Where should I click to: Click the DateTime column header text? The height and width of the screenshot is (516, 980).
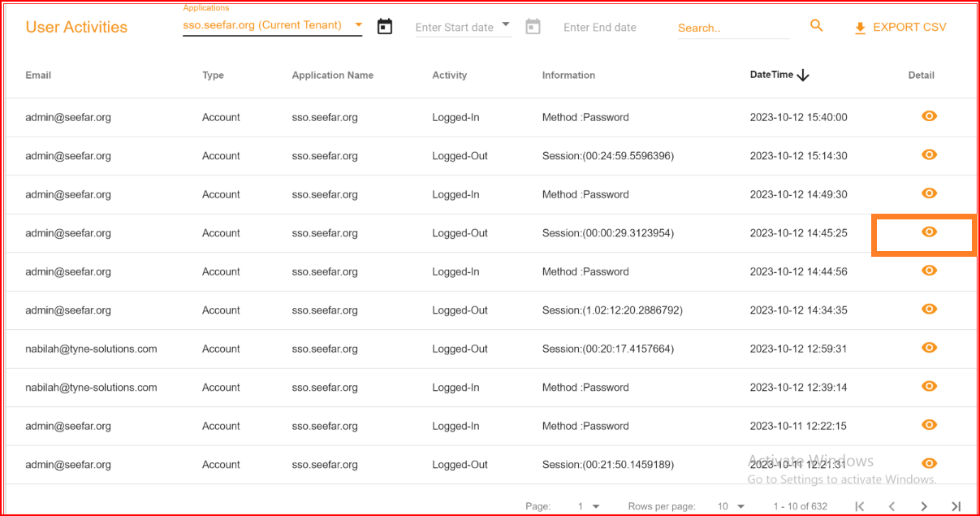click(771, 75)
